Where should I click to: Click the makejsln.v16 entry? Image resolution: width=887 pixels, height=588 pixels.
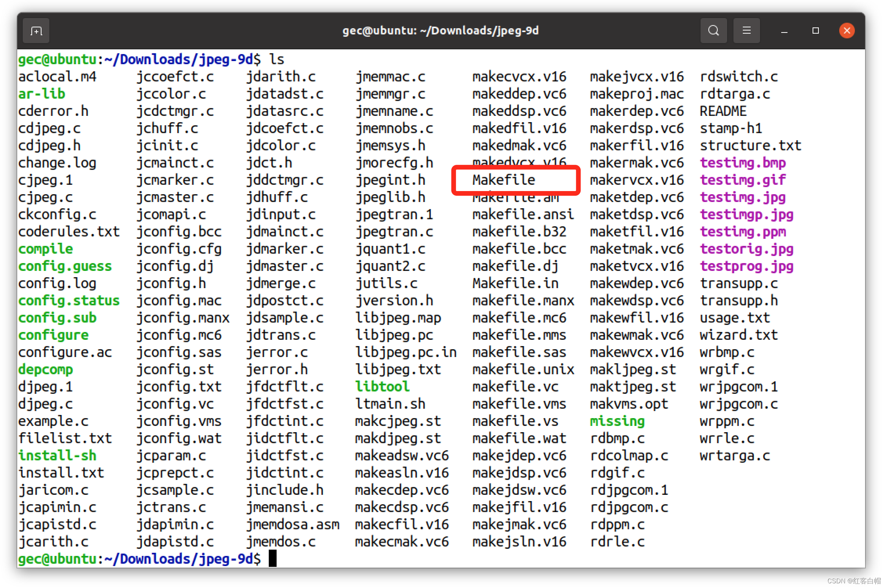click(520, 542)
